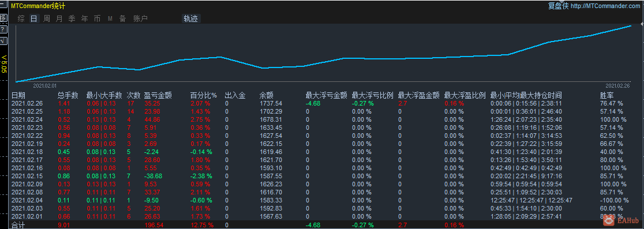Image resolution: width=644 pixels, height=229 pixels.
Task: Click the 44.86 profit value
Action: (x=152, y=119)
